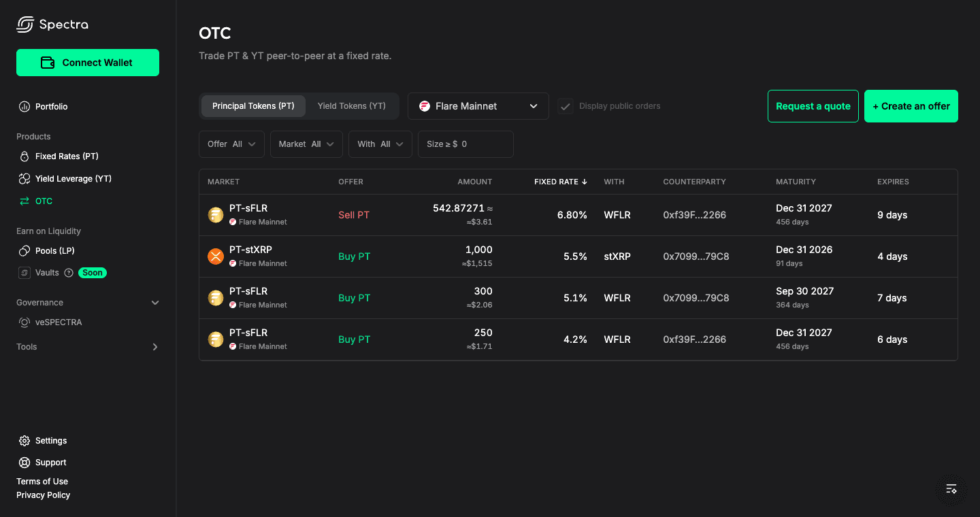Open the Flare Mainnet network dropdown
Viewport: 980px width, 517px height.
coord(478,106)
